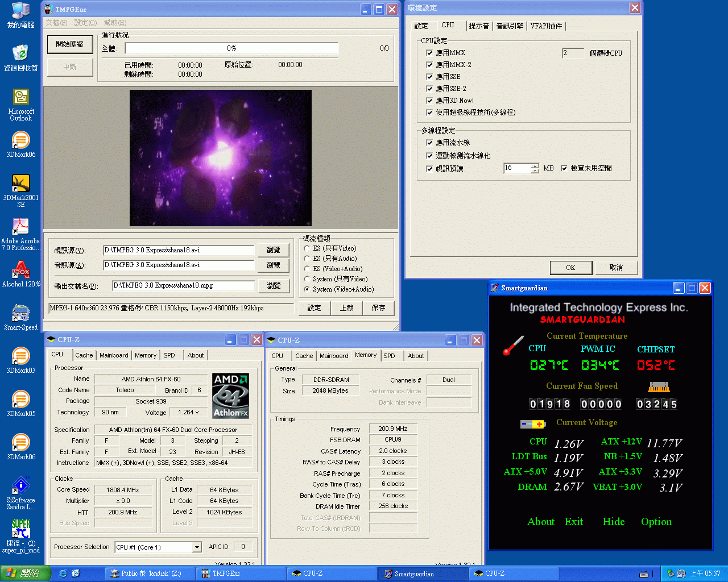Open the Smart-Speed desktop icon

coord(21,317)
